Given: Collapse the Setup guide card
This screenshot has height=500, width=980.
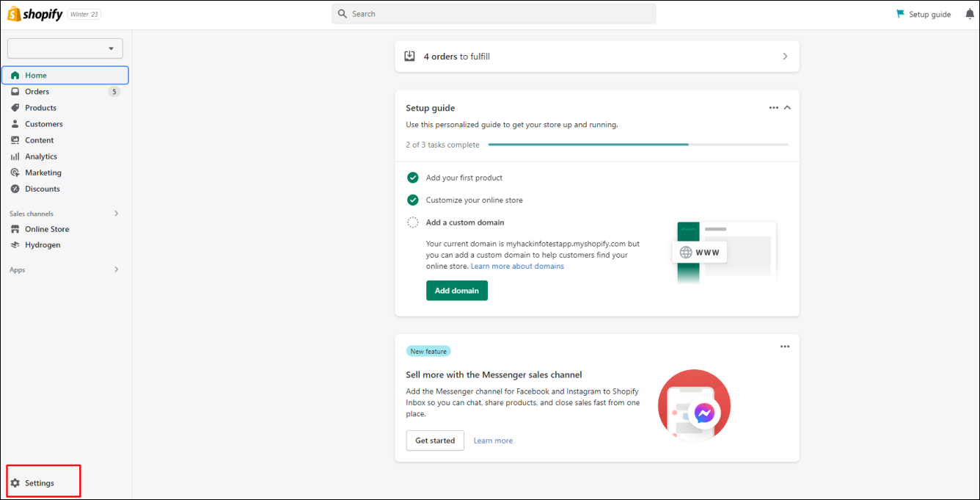Looking at the screenshot, I should (x=787, y=108).
